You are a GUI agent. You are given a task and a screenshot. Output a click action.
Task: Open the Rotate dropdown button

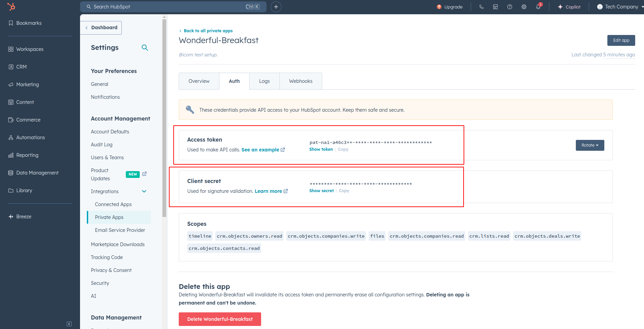(x=590, y=145)
